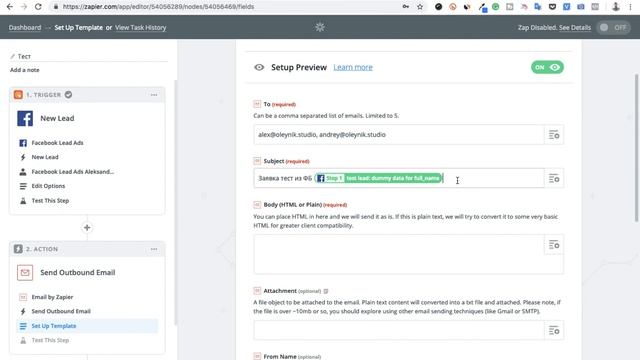Select the full_name field pill in Subject
This screenshot has width=640, height=360.
pyautogui.click(x=378, y=178)
